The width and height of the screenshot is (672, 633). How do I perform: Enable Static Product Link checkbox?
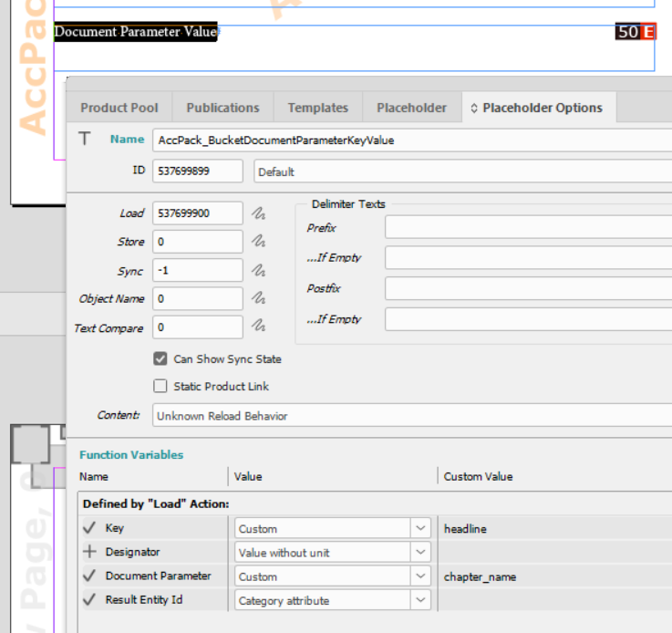160,386
